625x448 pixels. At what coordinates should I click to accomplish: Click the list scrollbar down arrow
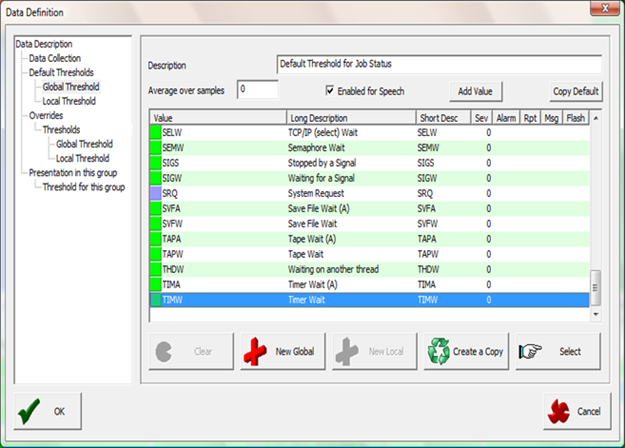597,314
